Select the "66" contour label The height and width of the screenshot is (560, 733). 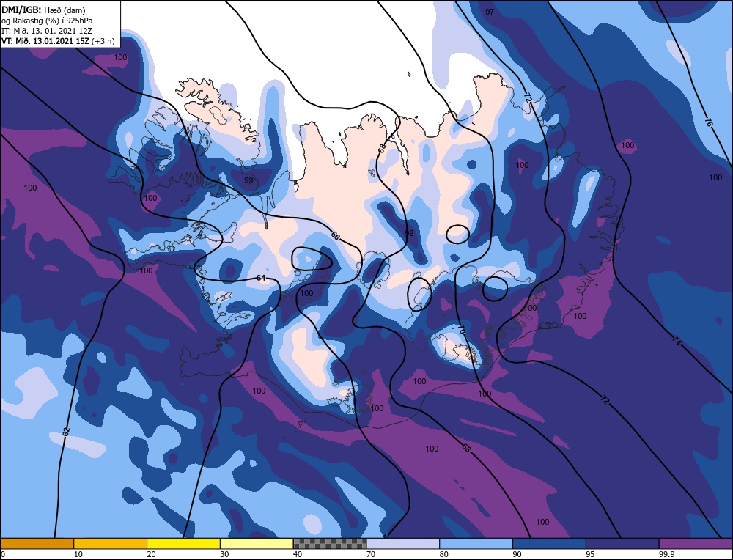[x=335, y=235]
